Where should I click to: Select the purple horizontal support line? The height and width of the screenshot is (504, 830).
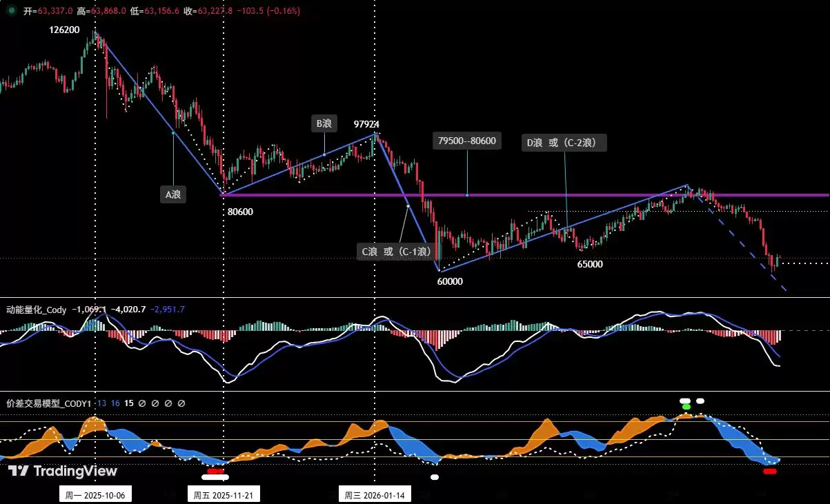[x=524, y=195]
